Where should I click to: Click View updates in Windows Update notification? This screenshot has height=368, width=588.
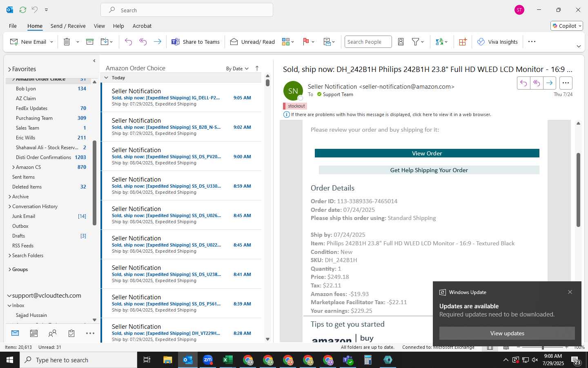[x=507, y=333]
